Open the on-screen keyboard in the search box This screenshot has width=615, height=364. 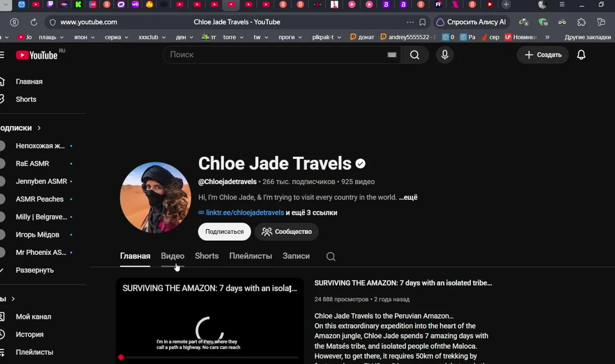click(392, 55)
